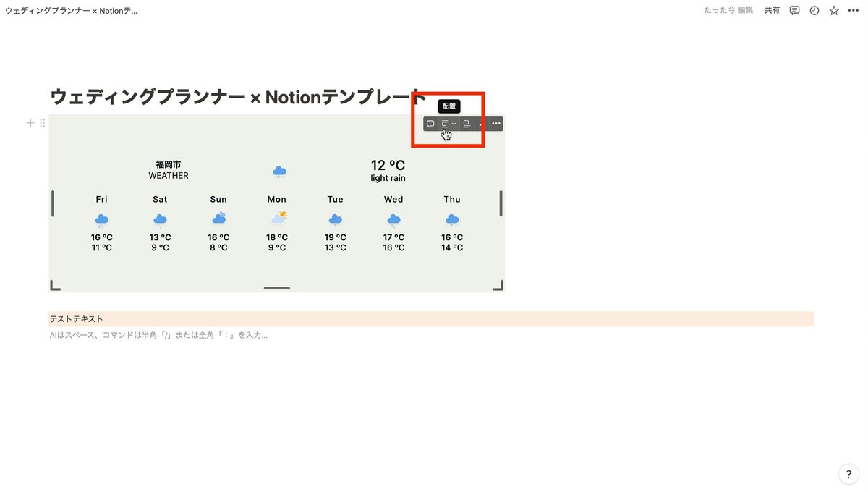Viewport: 868px width, 492px height.
Task: Click the Sun day label
Action: (x=218, y=200)
